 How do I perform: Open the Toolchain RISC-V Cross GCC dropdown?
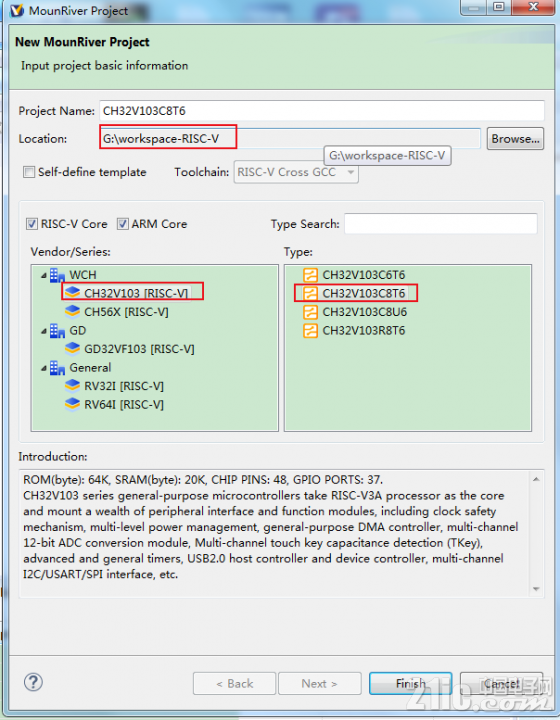296,172
